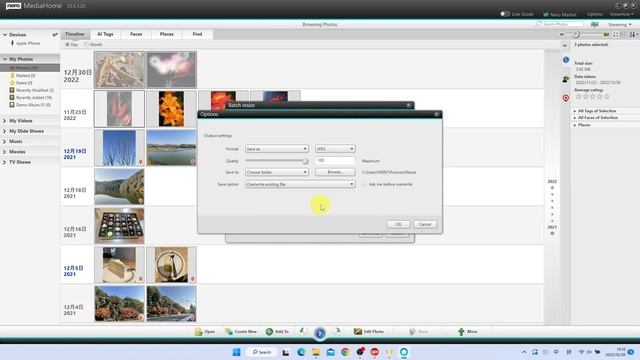
Task: Expand the TV Shows section
Action: [4, 162]
